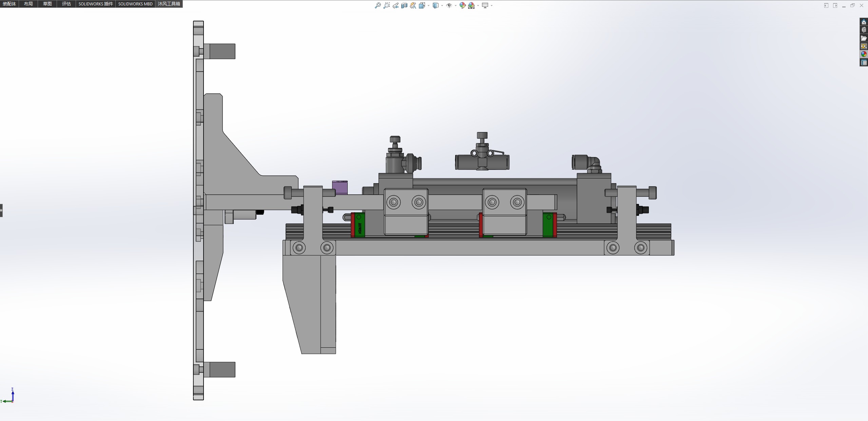
Task: Click the View Orientation cube icon
Action: coord(422,5)
